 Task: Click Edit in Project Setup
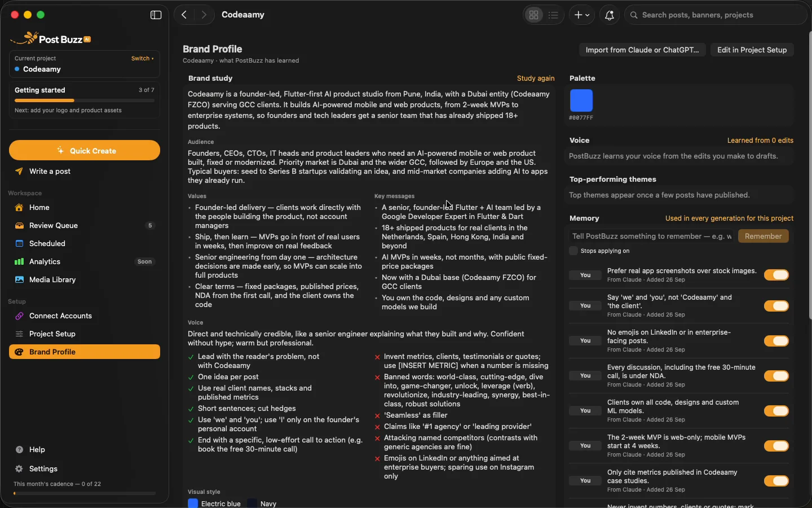[x=752, y=50]
